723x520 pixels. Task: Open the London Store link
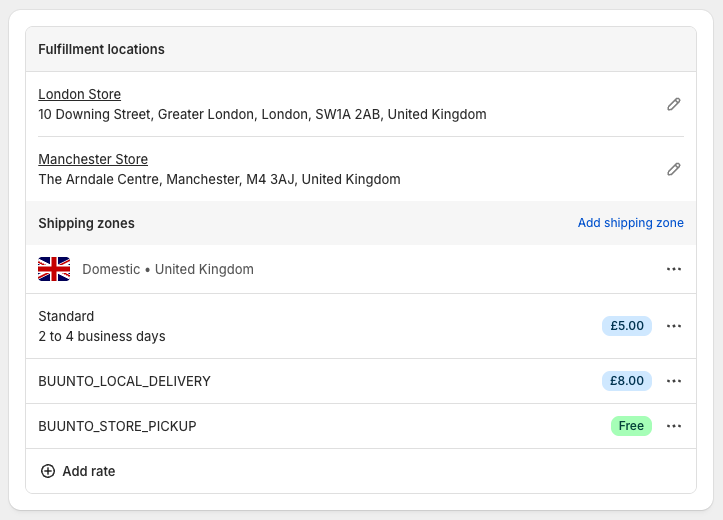[79, 94]
